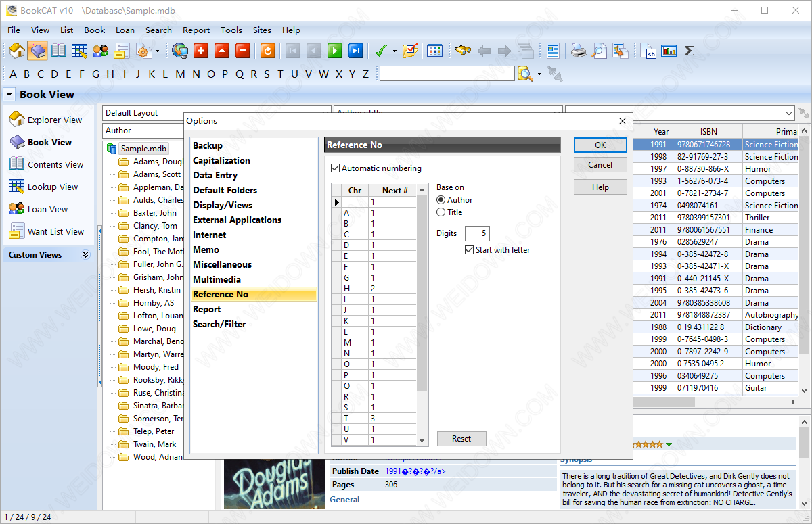Select Miscellaneous options category

pyautogui.click(x=222, y=264)
